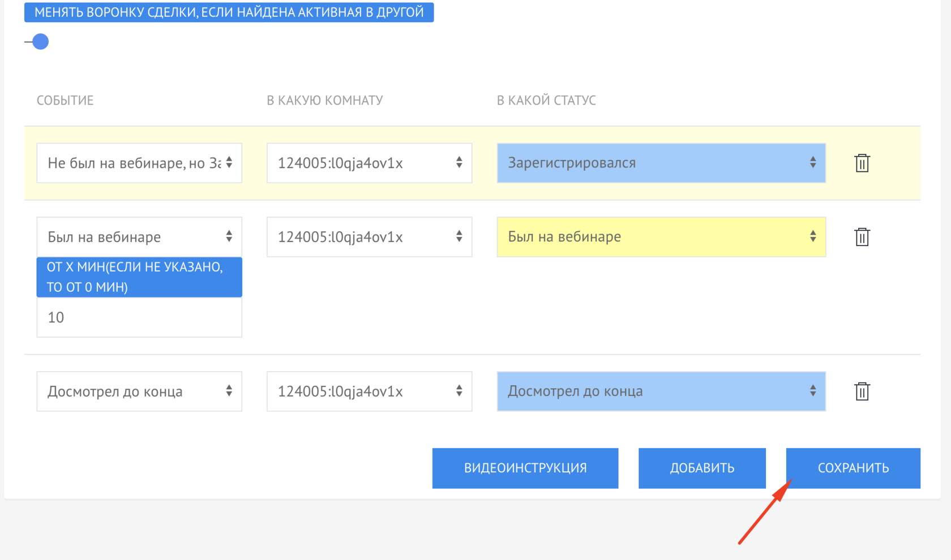Delete the 'Был на вебинаре' rule row
Screen dimensions: 951x560
pyautogui.click(x=862, y=236)
